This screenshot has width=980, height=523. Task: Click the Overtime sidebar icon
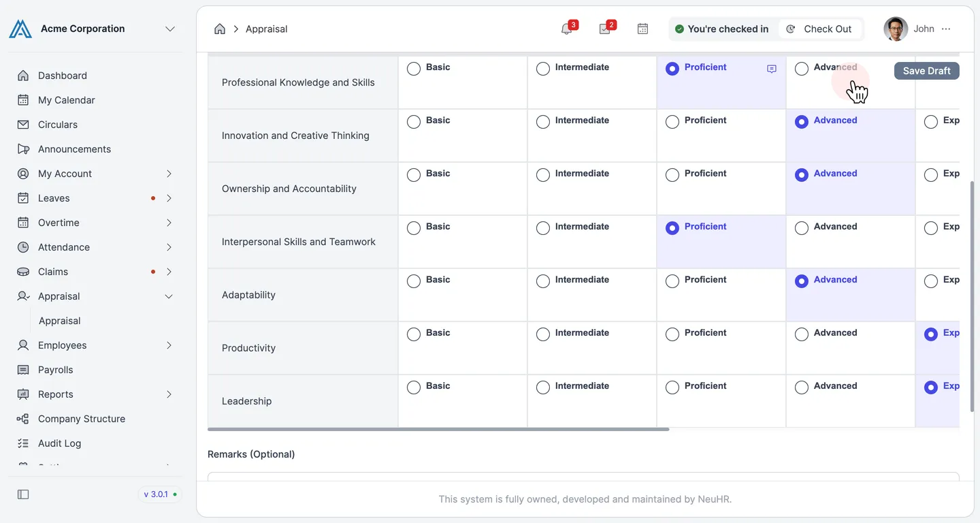(x=23, y=223)
